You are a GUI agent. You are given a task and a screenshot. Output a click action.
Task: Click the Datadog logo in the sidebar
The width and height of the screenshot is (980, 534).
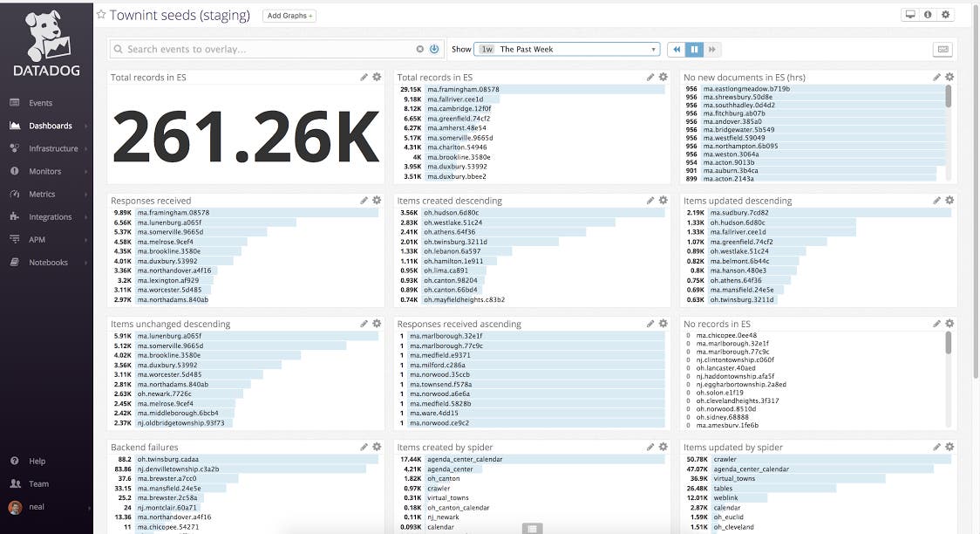(46, 39)
